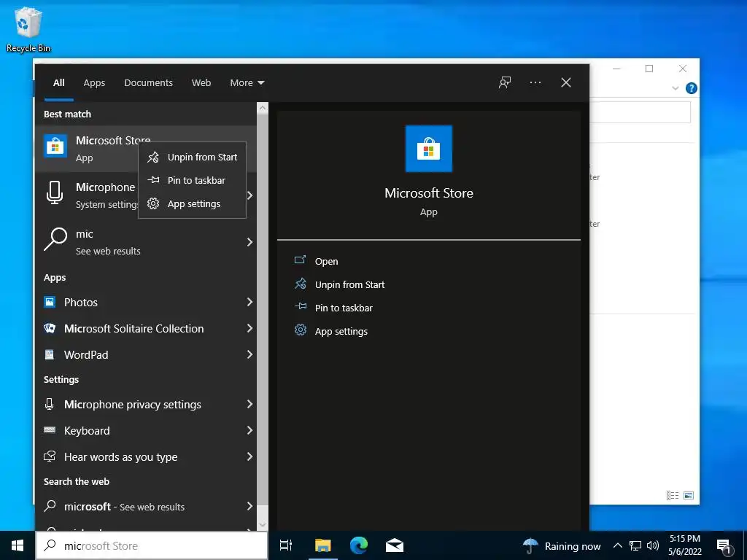747x560 pixels.
Task: Switch to the All search tab
Action: [58, 83]
